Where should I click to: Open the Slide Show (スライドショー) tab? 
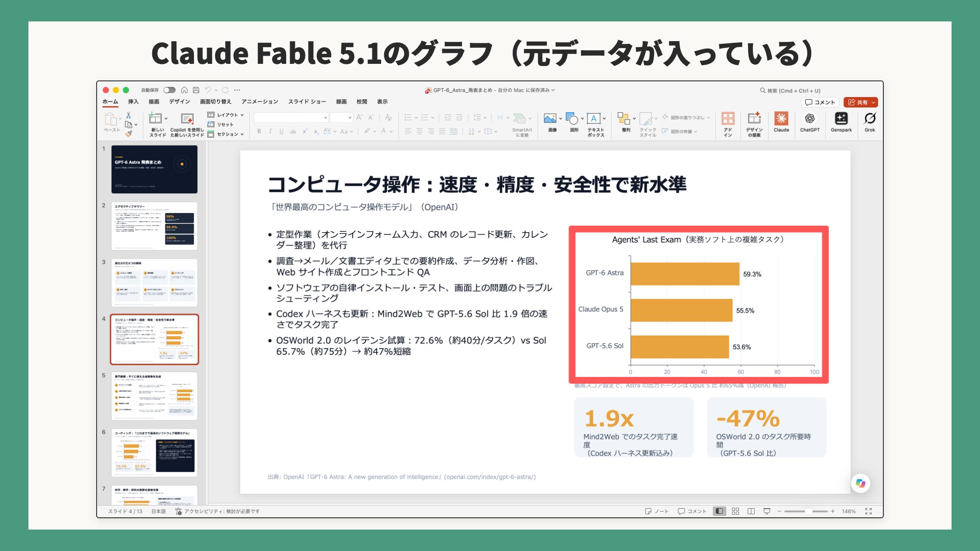[x=307, y=101]
